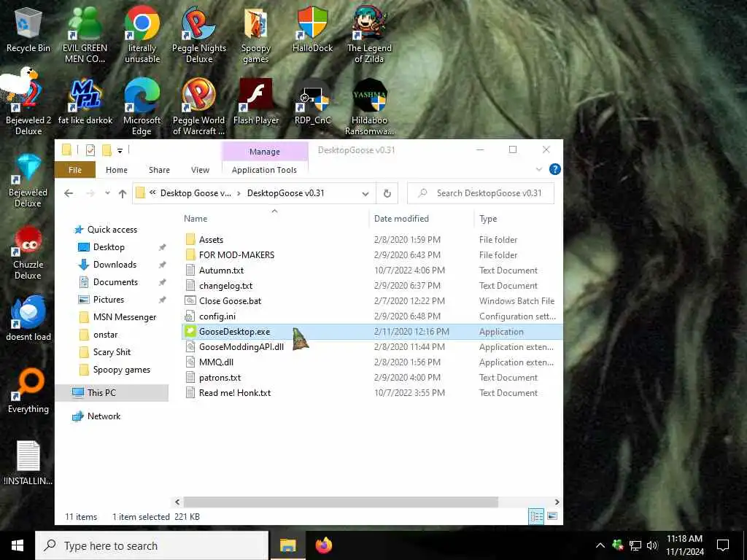Select the Peggle World of Warcraft desktop icon
This screenshot has width=747, height=560.
tap(198, 106)
